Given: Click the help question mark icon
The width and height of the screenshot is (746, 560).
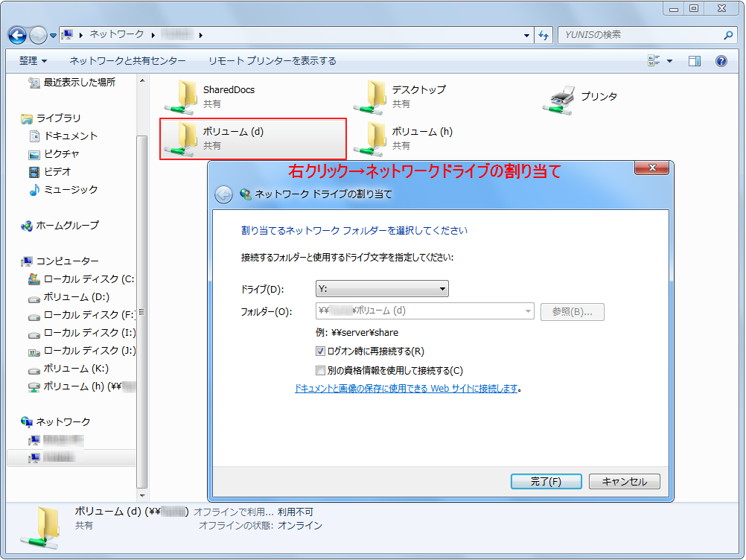Looking at the screenshot, I should (x=721, y=61).
